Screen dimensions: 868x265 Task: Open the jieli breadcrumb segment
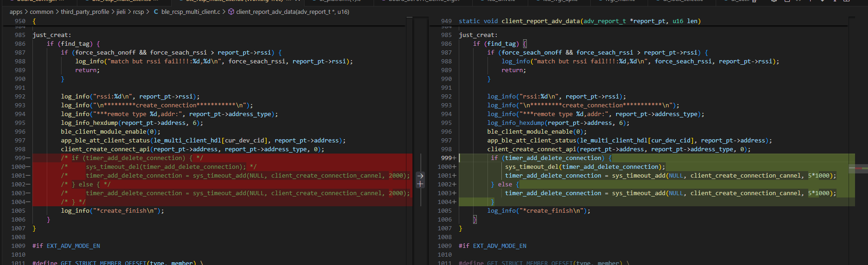coord(121,12)
